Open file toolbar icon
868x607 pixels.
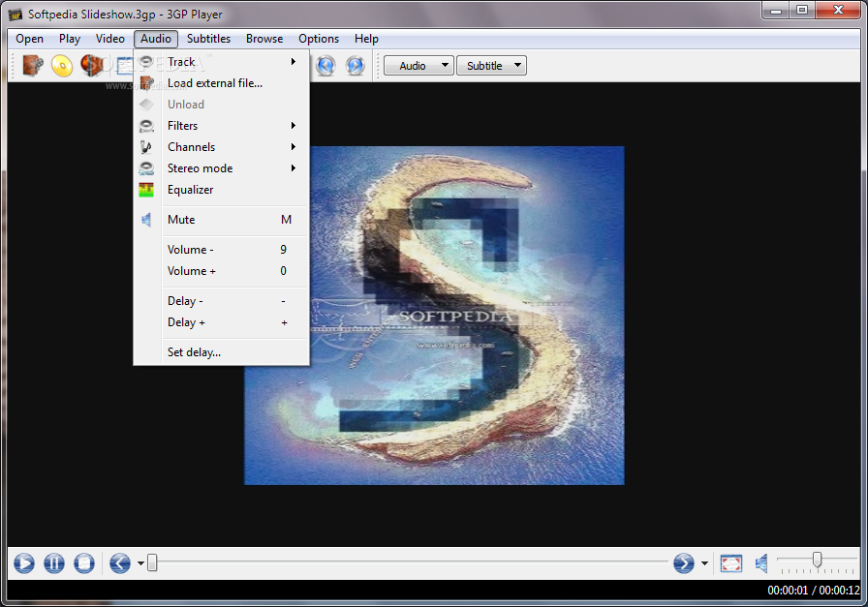click(x=33, y=65)
